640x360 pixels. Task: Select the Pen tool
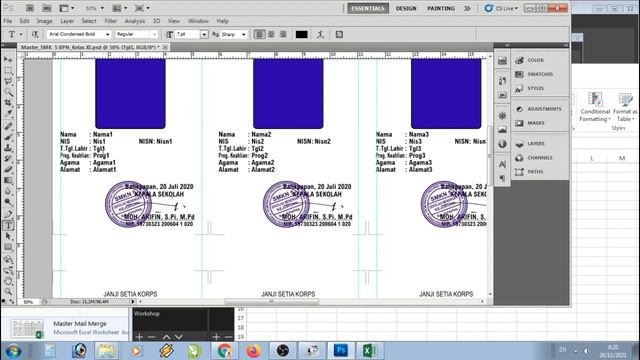click(x=8, y=214)
